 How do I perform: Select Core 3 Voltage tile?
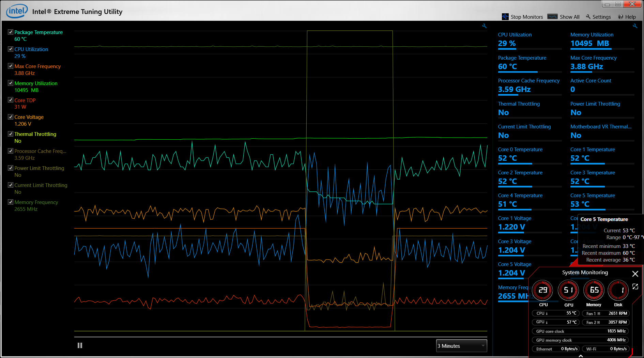530,247
